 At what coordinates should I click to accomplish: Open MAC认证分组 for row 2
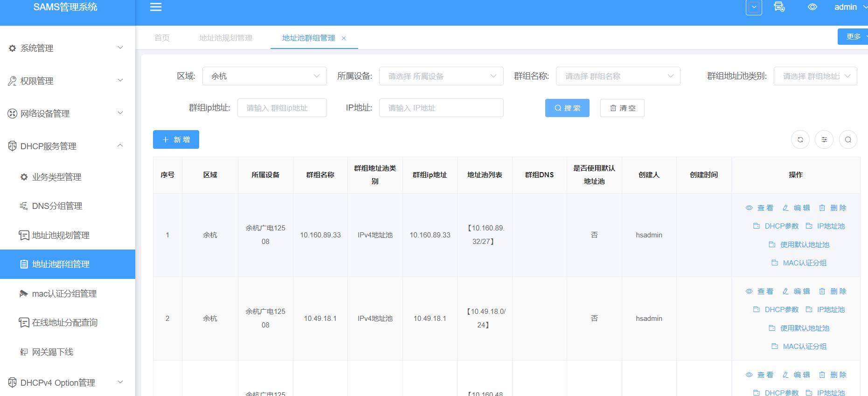pos(799,346)
